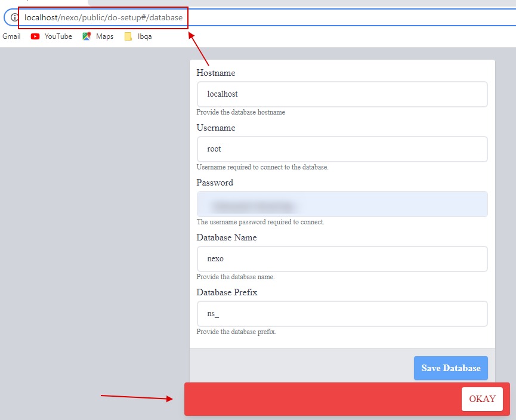Click the Database Prefix input field

pyautogui.click(x=342, y=314)
